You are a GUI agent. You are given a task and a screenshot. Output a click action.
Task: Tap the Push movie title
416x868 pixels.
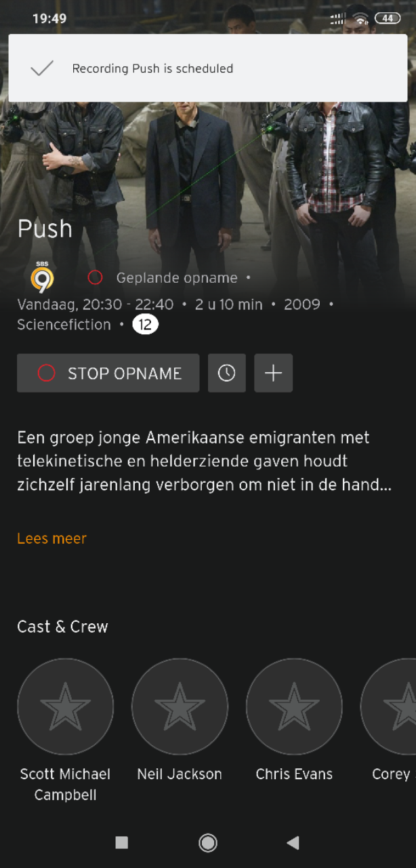[45, 229]
